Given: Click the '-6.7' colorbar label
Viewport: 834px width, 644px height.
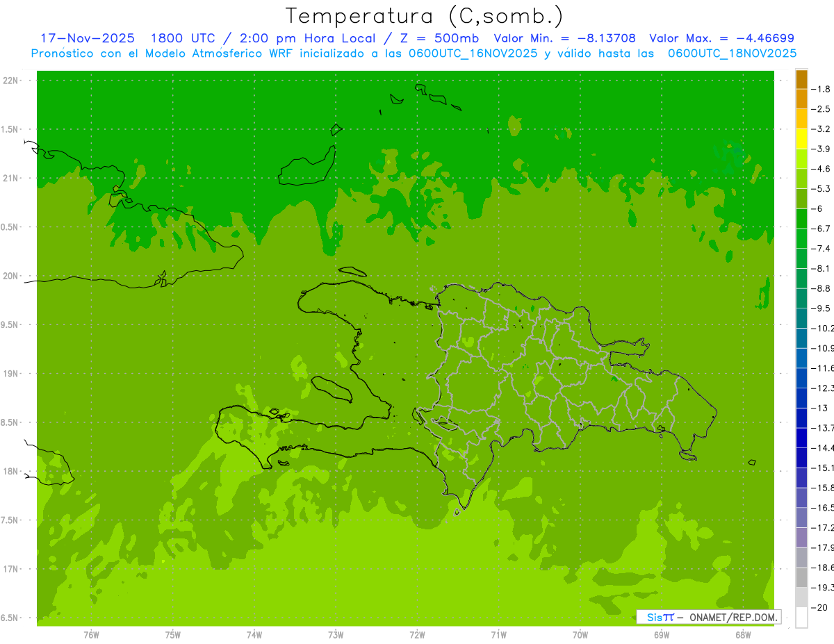Looking at the screenshot, I should point(821,229).
